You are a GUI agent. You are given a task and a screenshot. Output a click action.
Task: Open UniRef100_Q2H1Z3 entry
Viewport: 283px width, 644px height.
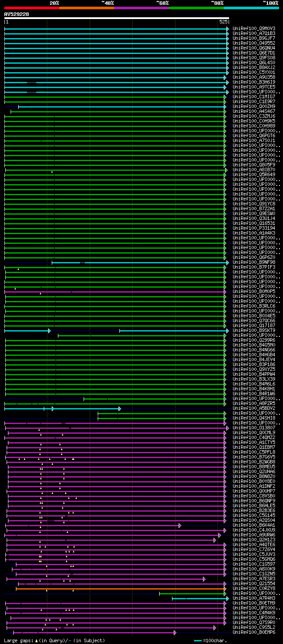(x=254, y=540)
